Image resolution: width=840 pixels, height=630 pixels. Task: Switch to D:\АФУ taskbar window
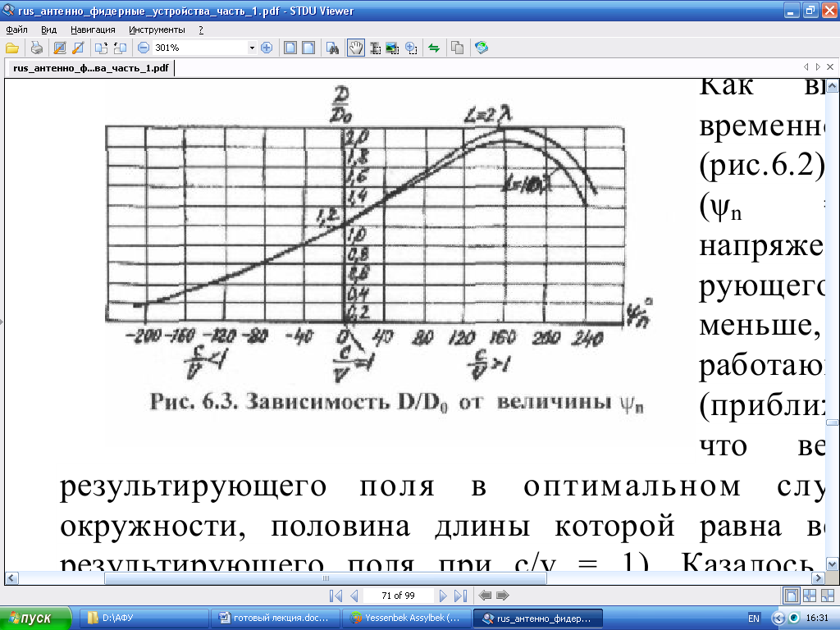[x=144, y=619]
